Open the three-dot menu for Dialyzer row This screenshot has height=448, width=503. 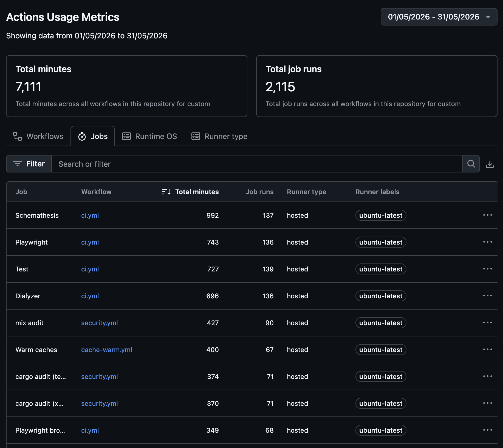(x=487, y=296)
